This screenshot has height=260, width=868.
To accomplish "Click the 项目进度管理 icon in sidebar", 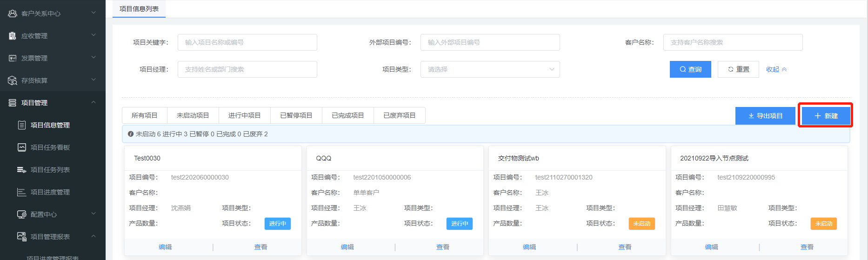I will pos(22,192).
